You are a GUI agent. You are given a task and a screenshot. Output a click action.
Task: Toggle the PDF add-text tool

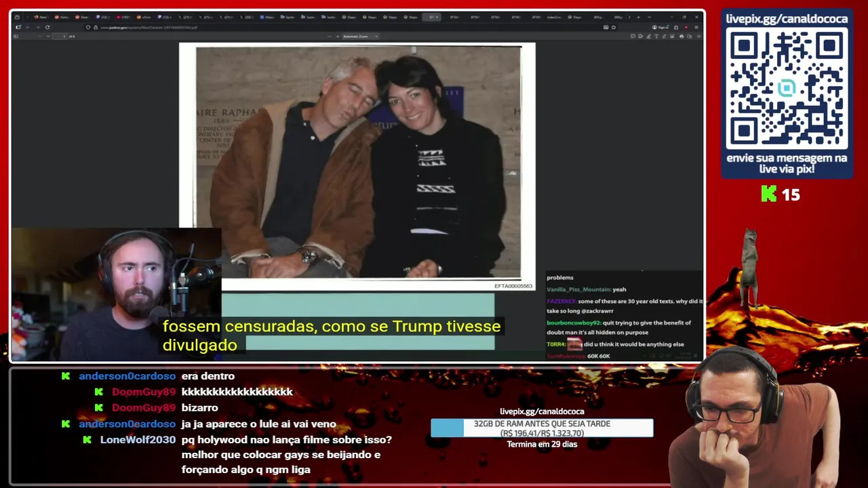(657, 36)
